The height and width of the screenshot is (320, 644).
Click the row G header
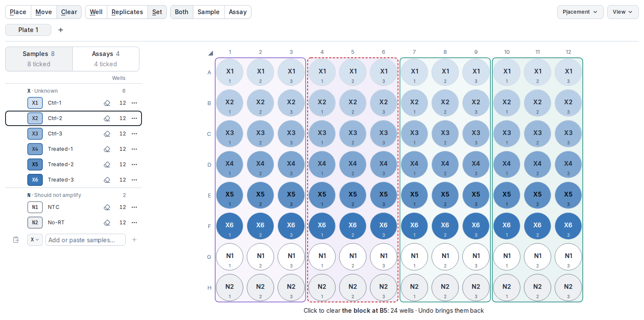pos(209,257)
